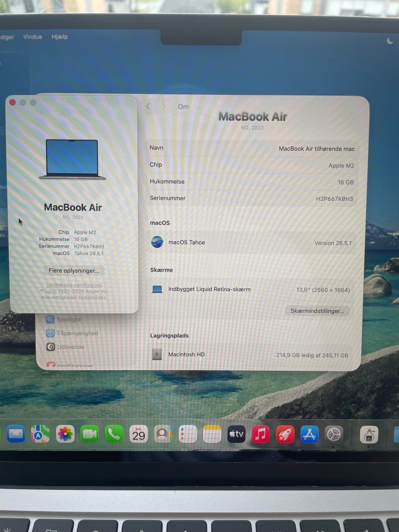Go back with the settings back chevron
This screenshot has width=399, height=532.
[x=148, y=106]
